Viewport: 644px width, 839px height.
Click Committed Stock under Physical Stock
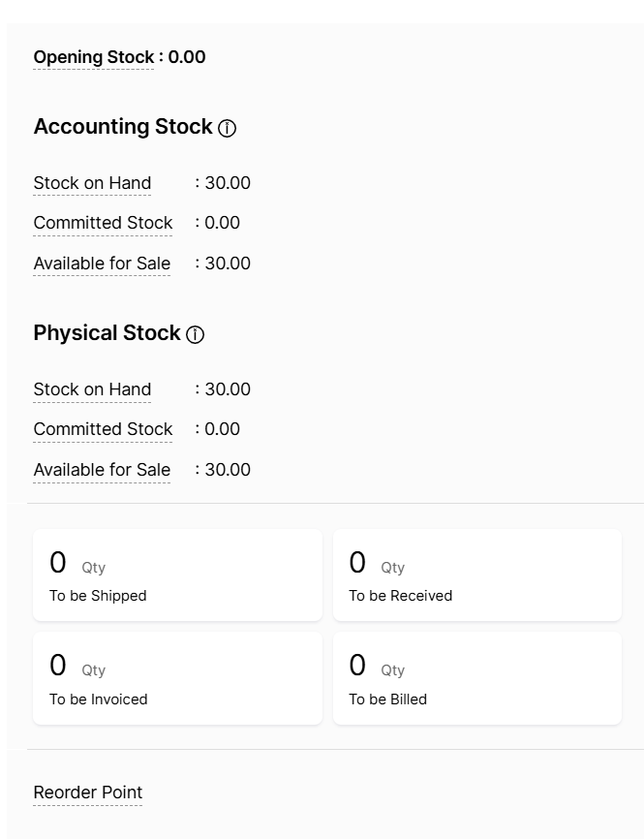[x=103, y=429]
